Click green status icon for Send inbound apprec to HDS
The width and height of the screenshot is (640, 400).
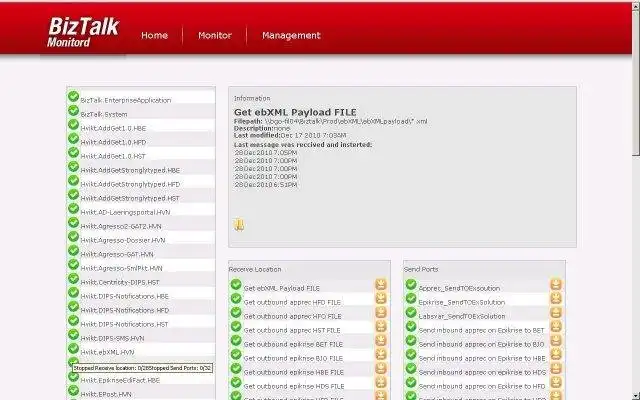[411, 368]
